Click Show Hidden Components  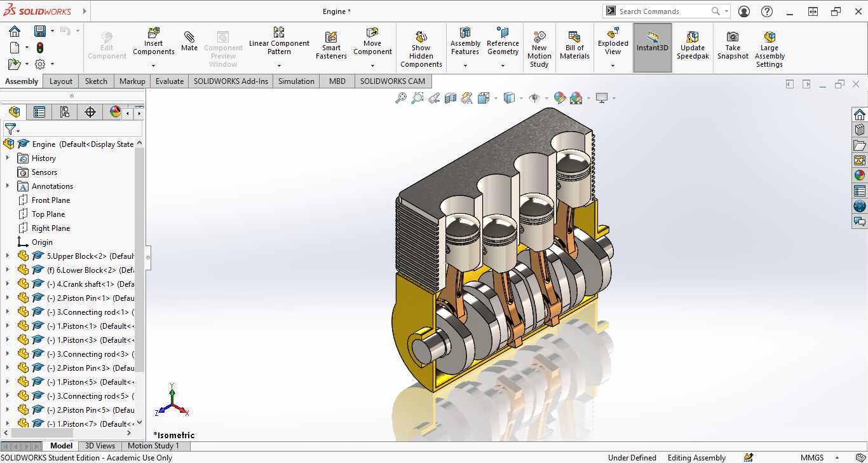point(421,49)
